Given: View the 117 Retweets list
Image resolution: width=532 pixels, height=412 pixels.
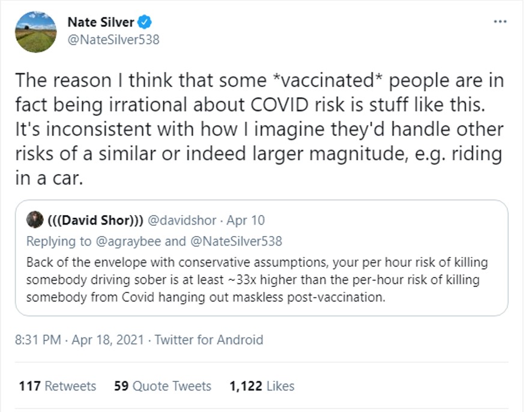Looking at the screenshot, I should (x=57, y=386).
